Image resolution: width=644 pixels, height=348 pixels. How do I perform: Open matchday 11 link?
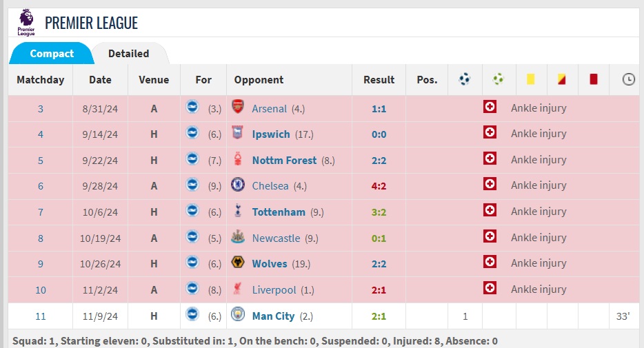(40, 316)
